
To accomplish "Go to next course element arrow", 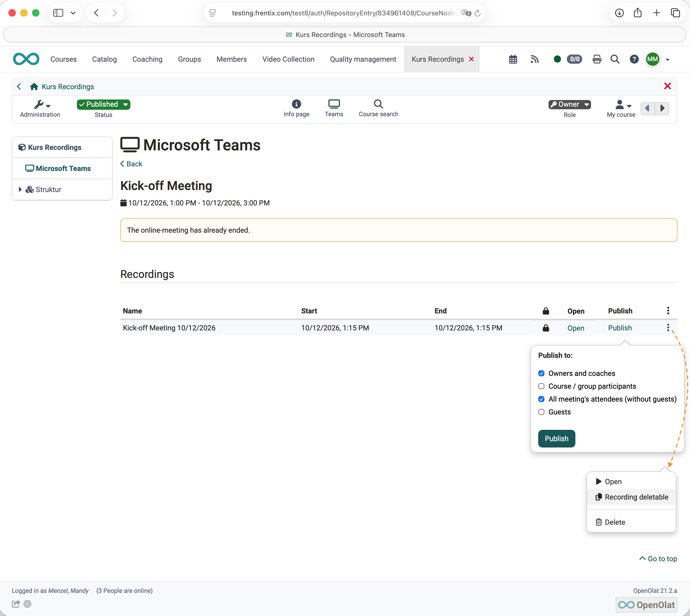I will point(662,108).
